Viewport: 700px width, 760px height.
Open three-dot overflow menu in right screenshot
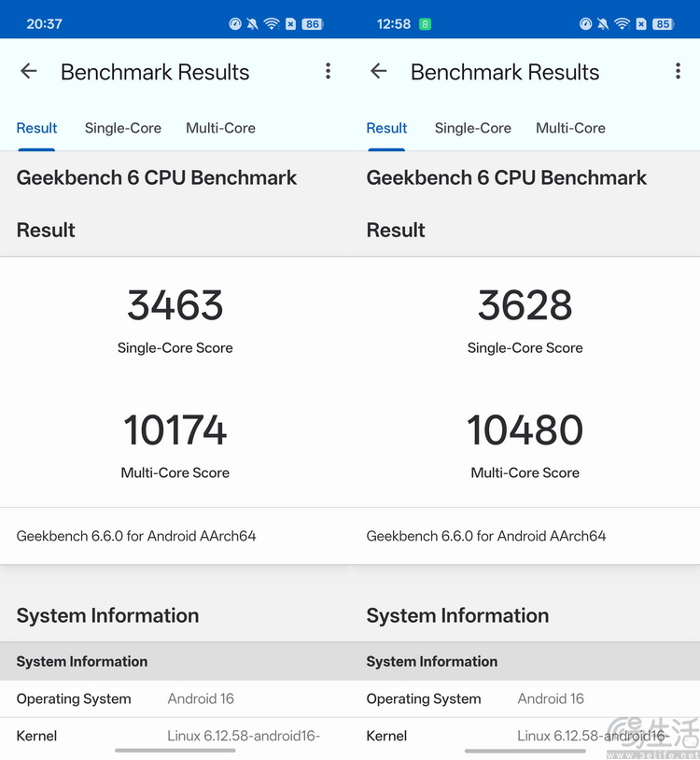[678, 72]
